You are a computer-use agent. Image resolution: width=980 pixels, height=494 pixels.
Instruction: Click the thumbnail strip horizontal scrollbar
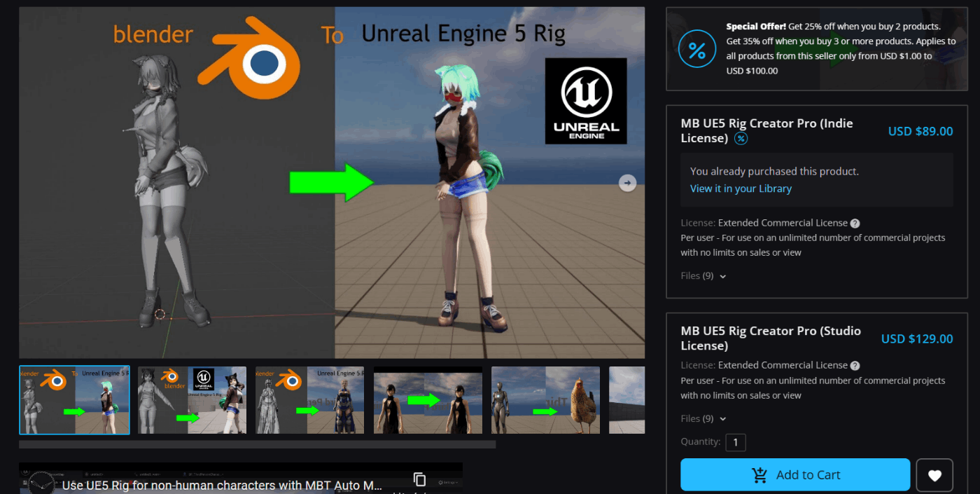pyautogui.click(x=257, y=444)
